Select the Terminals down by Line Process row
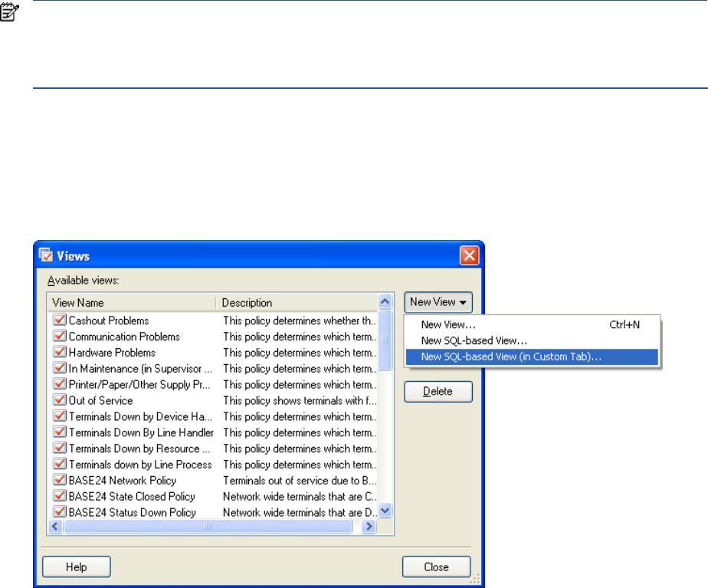 click(x=140, y=465)
